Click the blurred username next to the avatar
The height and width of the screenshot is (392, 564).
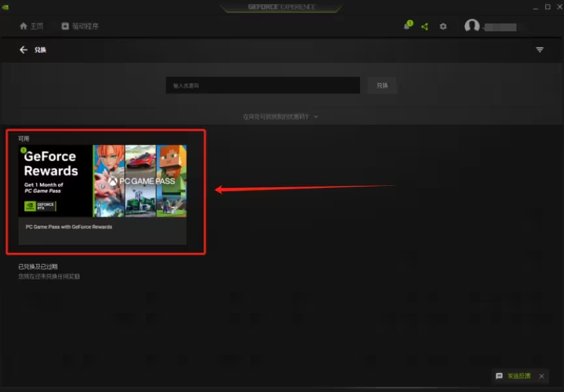[500, 27]
